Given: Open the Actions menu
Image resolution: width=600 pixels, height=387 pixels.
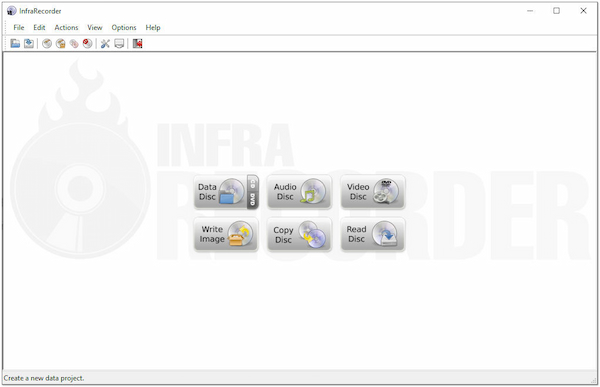Looking at the screenshot, I should pos(66,28).
